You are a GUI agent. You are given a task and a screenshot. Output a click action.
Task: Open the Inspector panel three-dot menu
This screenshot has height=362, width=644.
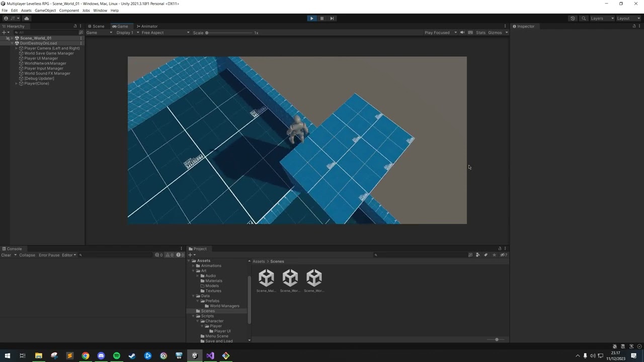[639, 26]
